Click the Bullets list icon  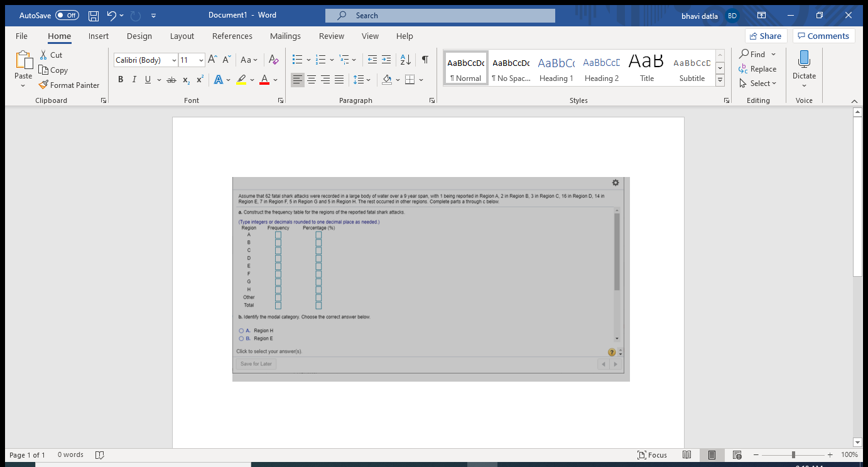pos(298,60)
